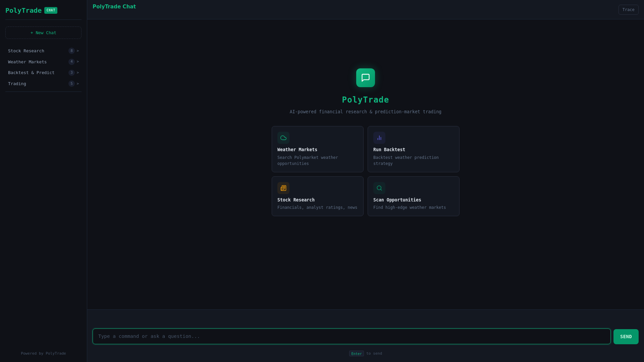Click the newspaper icon on Stock Research card
The image size is (644, 362).
click(x=283, y=188)
